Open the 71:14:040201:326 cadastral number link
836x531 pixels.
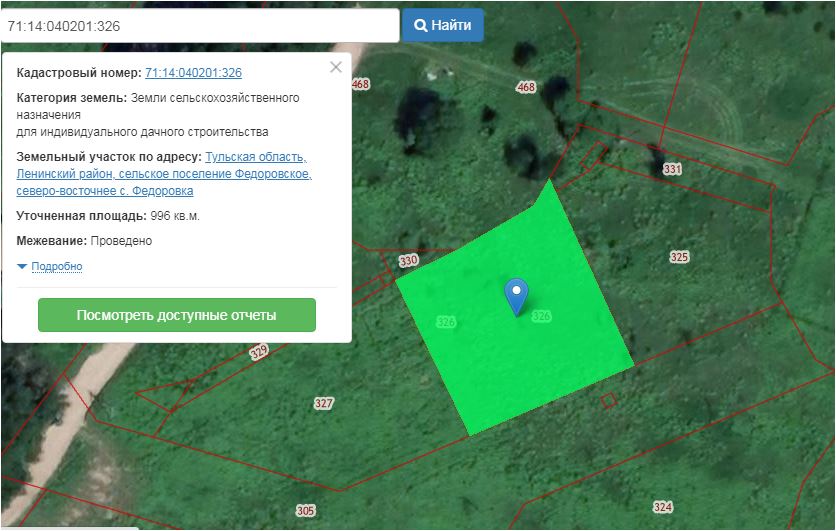[193, 73]
